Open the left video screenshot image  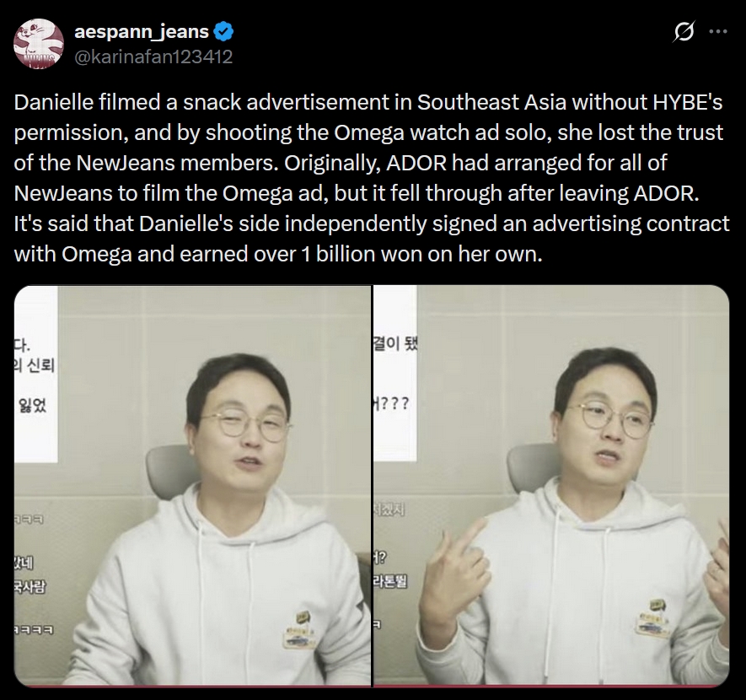pyautogui.click(x=192, y=486)
